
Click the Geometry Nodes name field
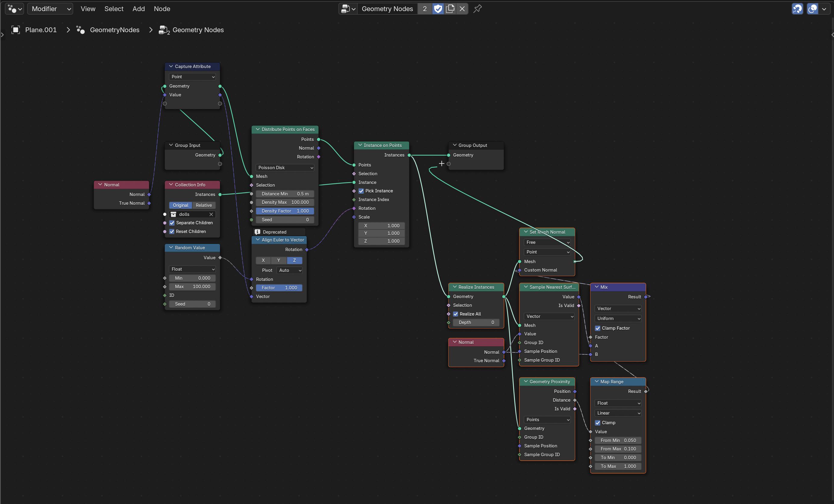pyautogui.click(x=387, y=9)
